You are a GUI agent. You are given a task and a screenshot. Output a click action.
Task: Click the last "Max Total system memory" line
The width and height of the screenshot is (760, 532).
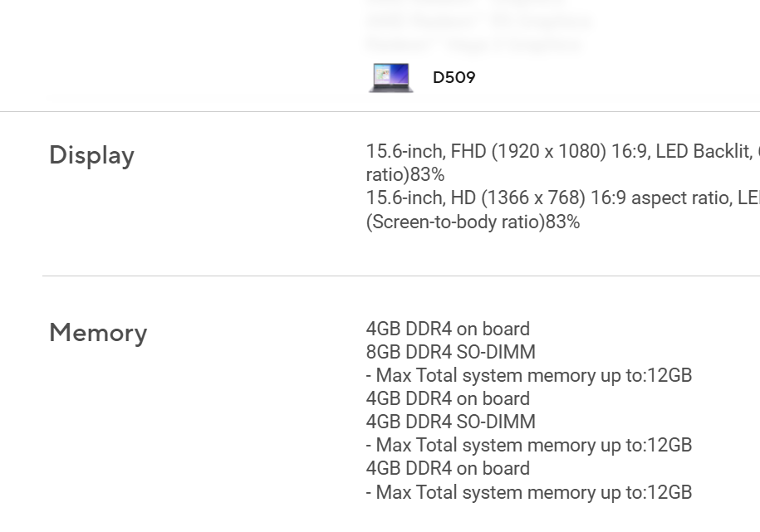pyautogui.click(x=528, y=492)
